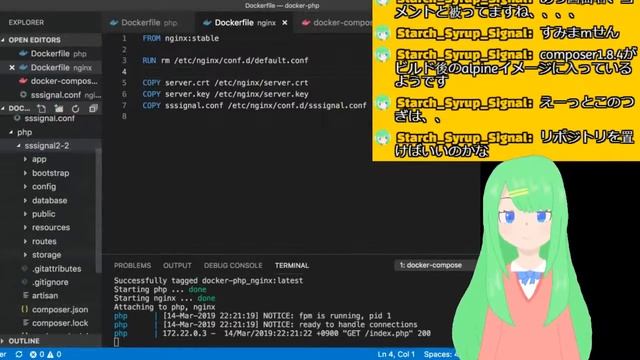
Task: Place cursor on line 1 FROM nginx:stable
Action: coord(181,38)
